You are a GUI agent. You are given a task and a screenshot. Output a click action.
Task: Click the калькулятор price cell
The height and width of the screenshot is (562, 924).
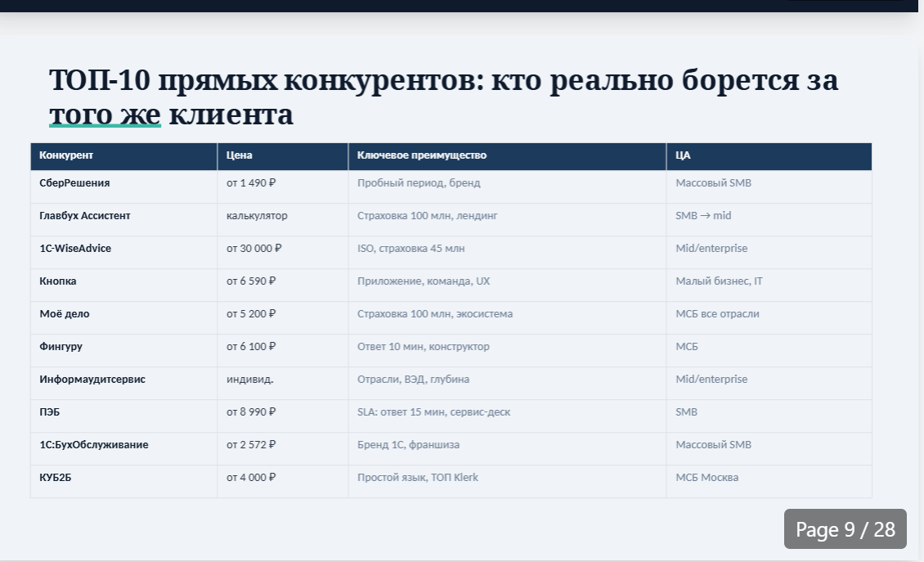(283, 220)
